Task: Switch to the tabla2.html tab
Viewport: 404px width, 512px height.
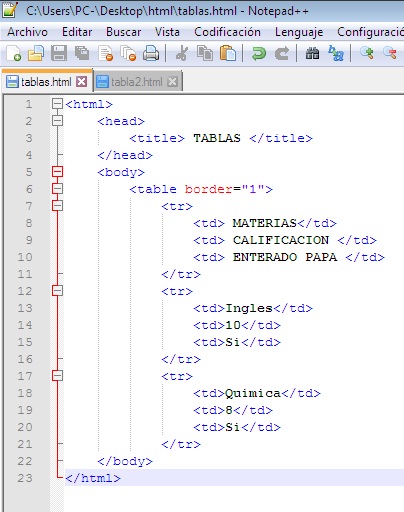Action: [137, 81]
